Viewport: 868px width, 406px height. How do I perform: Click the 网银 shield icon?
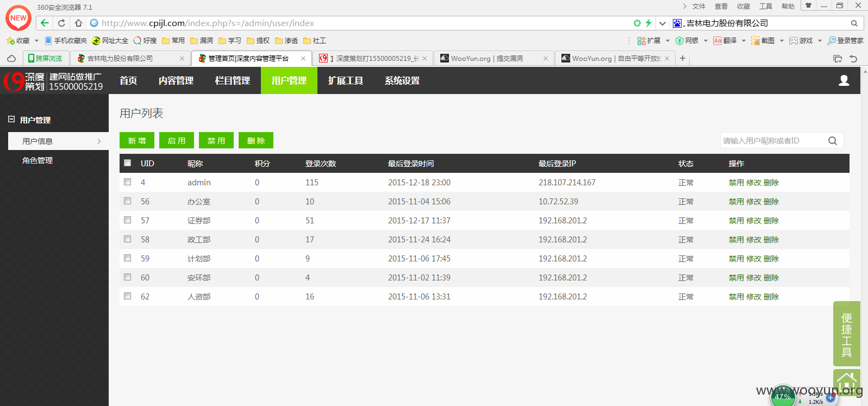coord(679,41)
